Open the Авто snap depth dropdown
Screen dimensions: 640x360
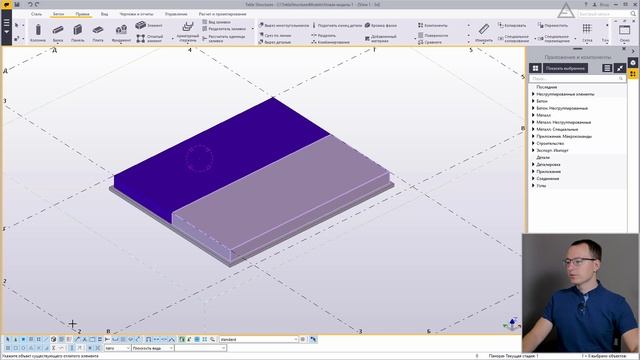(117, 348)
